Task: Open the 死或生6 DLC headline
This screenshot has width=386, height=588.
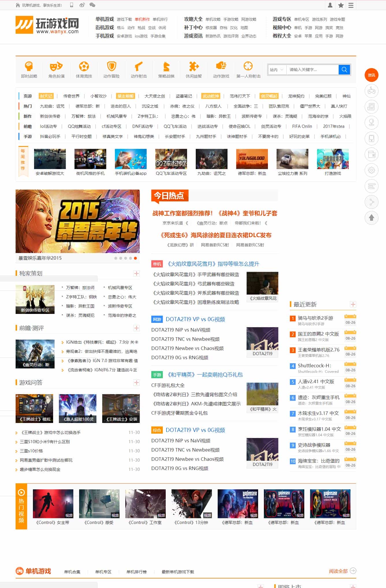Action: coord(216,235)
